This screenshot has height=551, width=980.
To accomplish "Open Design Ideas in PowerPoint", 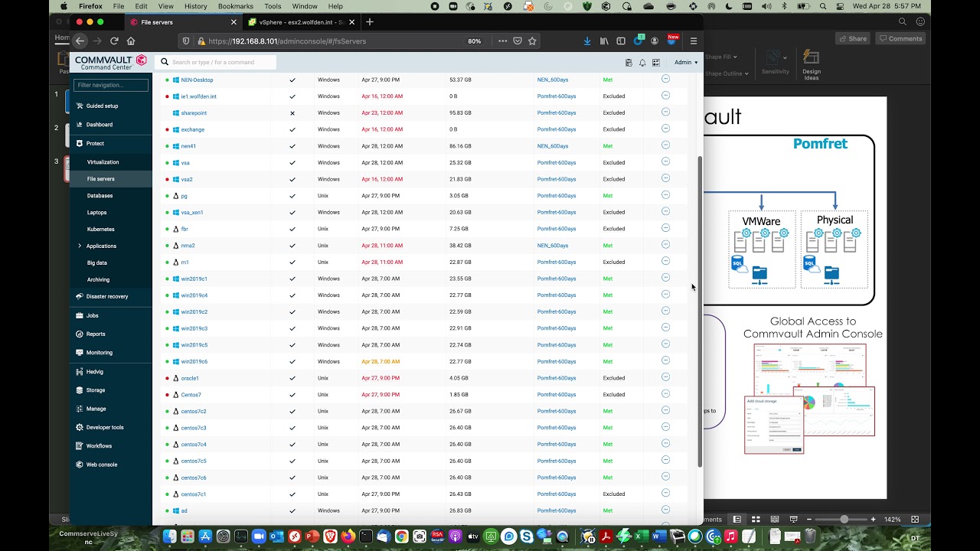I will click(x=811, y=65).
